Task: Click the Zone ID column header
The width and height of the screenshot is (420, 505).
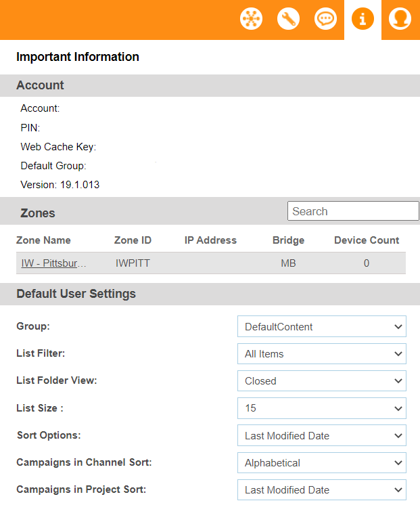Action: coord(133,240)
